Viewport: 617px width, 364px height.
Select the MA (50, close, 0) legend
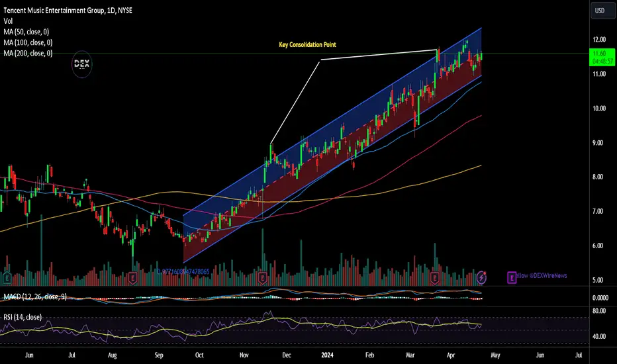[x=26, y=32]
